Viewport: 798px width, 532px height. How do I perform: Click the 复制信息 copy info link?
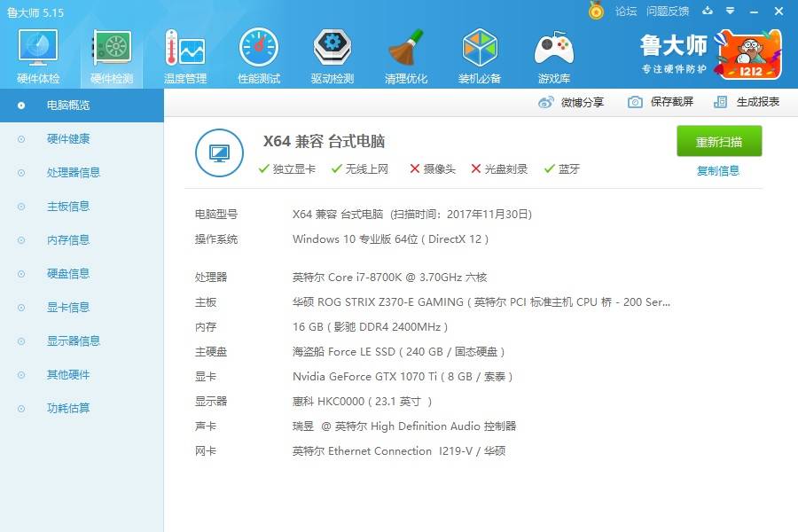719,169
